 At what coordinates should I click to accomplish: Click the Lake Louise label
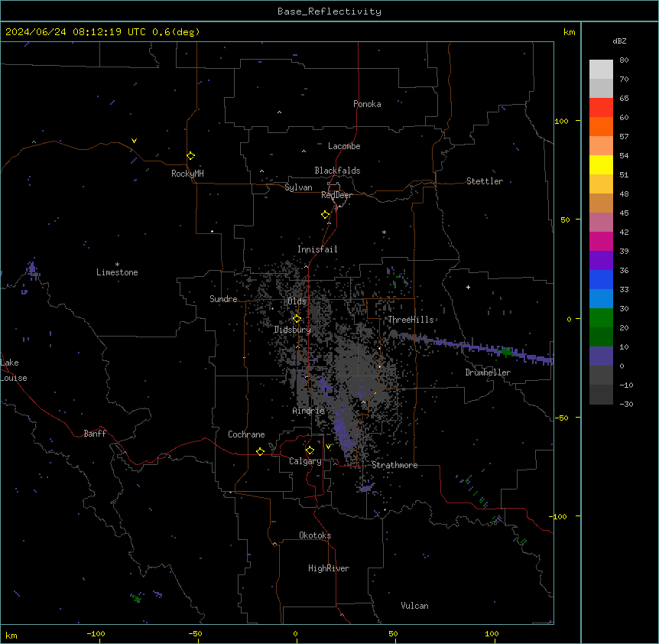click(14, 370)
